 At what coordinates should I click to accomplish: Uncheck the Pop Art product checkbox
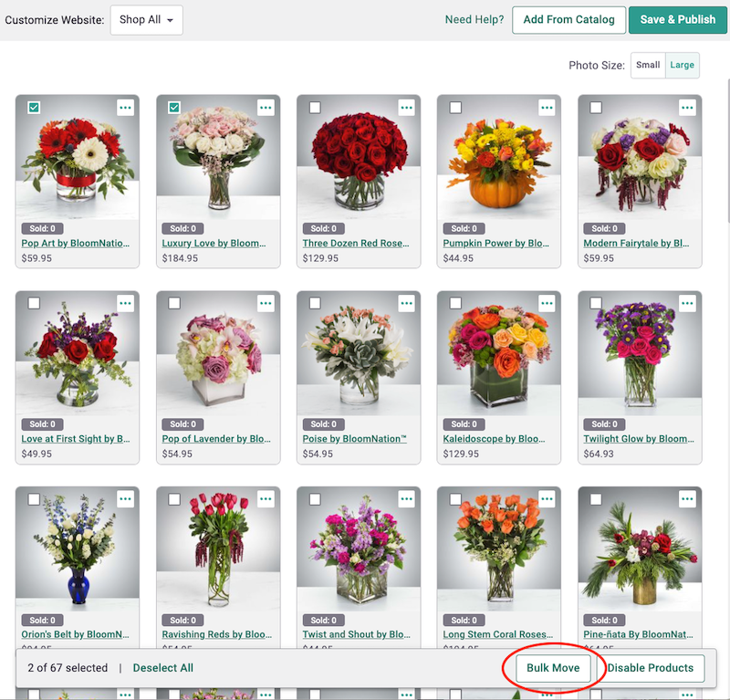34,108
